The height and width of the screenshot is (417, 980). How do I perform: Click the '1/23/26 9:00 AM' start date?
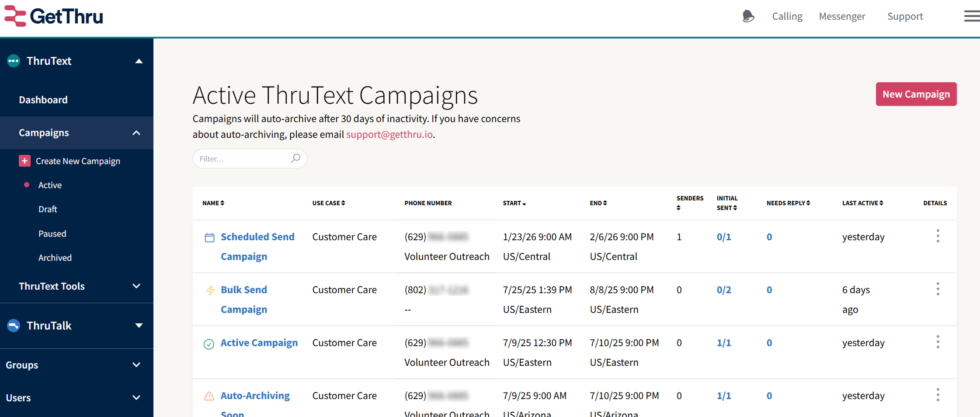click(537, 237)
